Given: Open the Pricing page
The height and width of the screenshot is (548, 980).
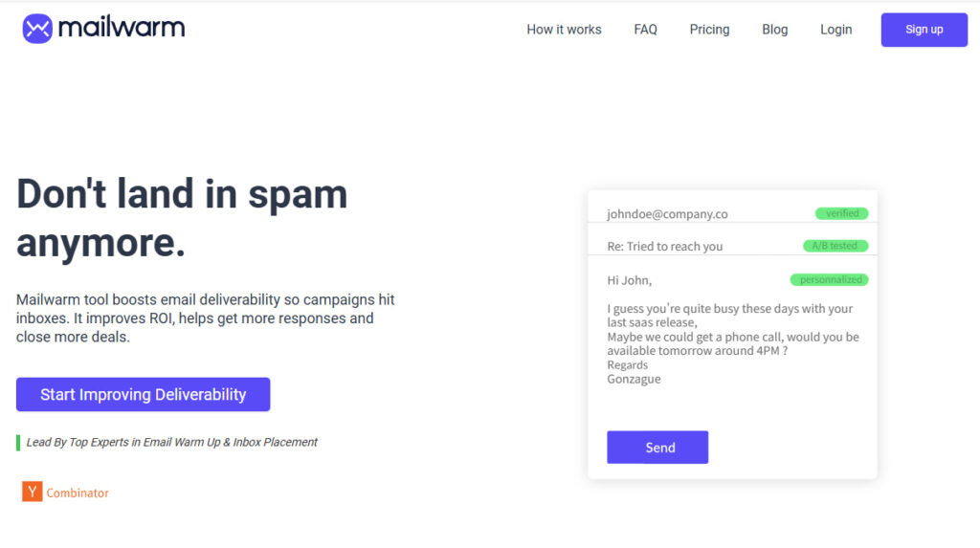Looking at the screenshot, I should point(709,30).
